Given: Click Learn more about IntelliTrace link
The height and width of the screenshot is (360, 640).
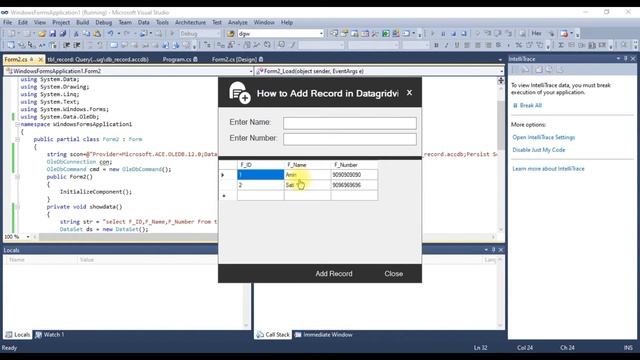Looking at the screenshot, I should point(548,169).
